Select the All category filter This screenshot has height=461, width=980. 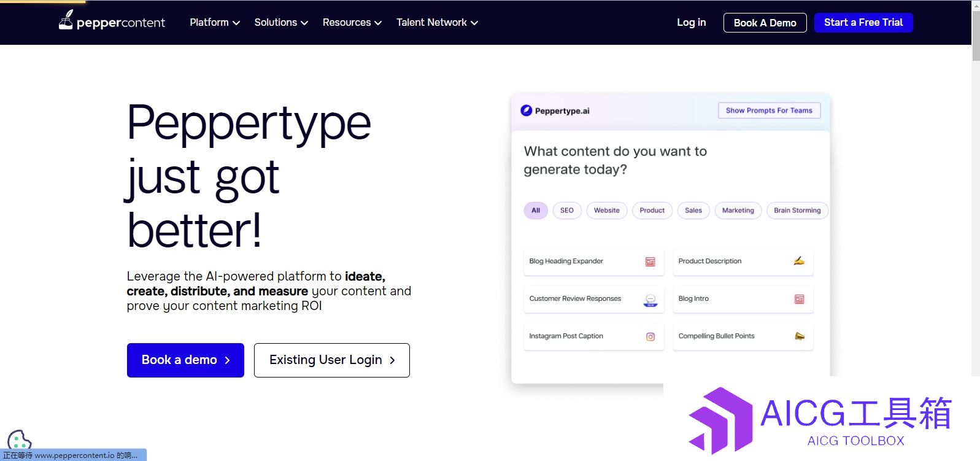point(536,211)
